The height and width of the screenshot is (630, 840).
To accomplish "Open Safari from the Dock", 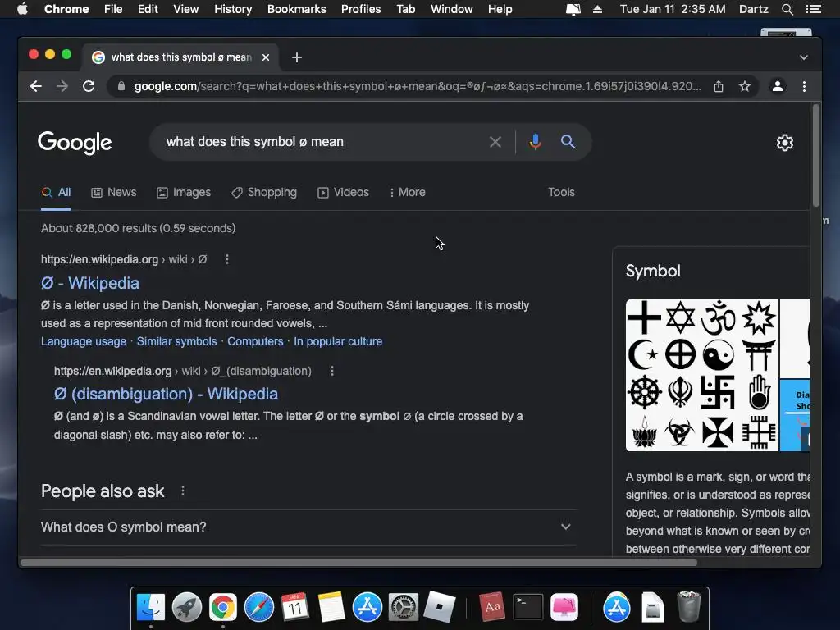I will (258, 607).
